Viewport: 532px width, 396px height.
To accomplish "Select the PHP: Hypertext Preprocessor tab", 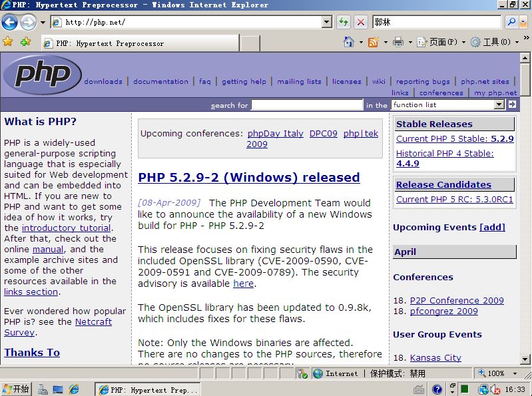I will (x=140, y=43).
